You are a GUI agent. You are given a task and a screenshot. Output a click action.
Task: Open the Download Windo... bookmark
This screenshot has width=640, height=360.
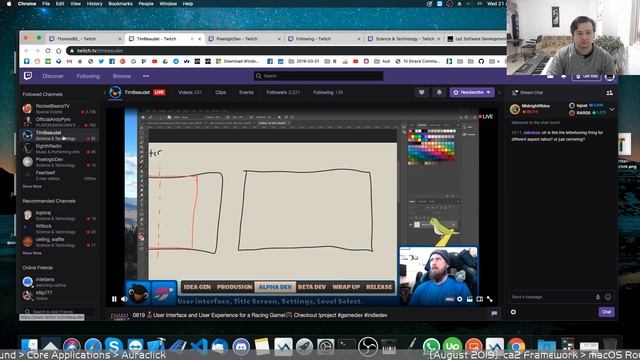[x=238, y=61]
